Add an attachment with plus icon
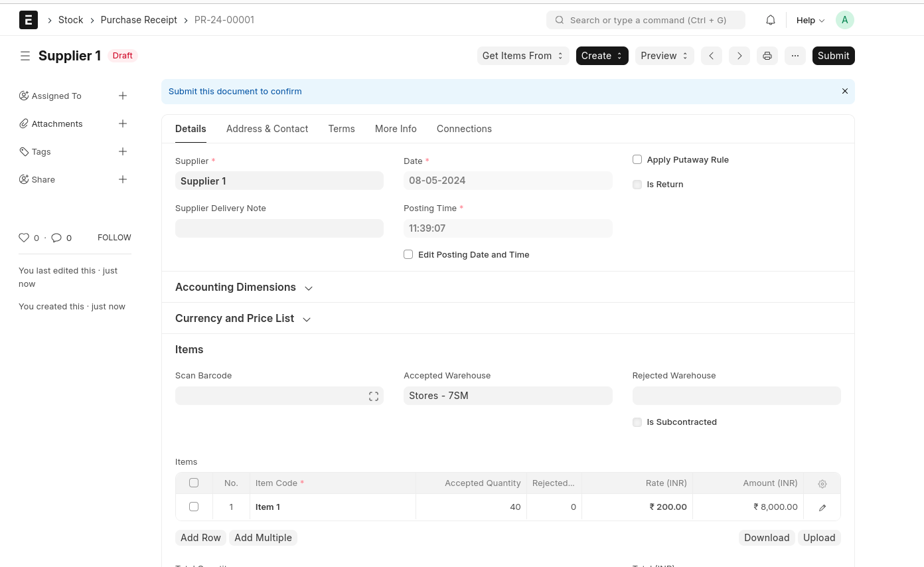 pos(123,123)
